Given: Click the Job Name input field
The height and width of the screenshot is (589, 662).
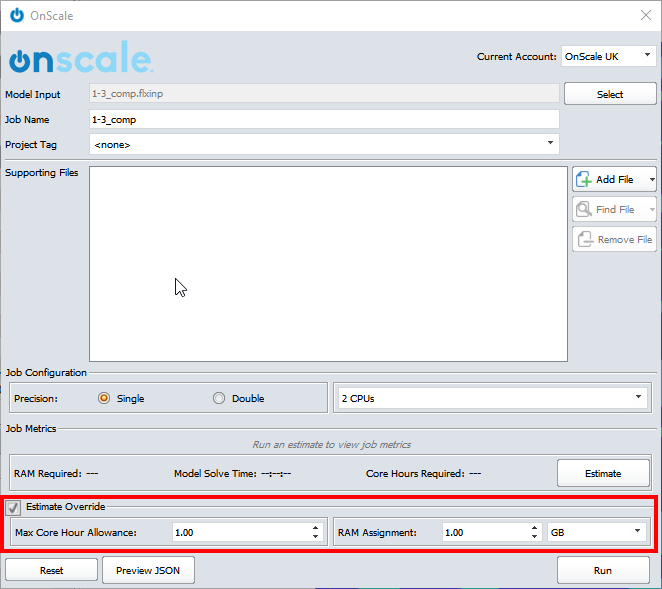Looking at the screenshot, I should click(324, 119).
